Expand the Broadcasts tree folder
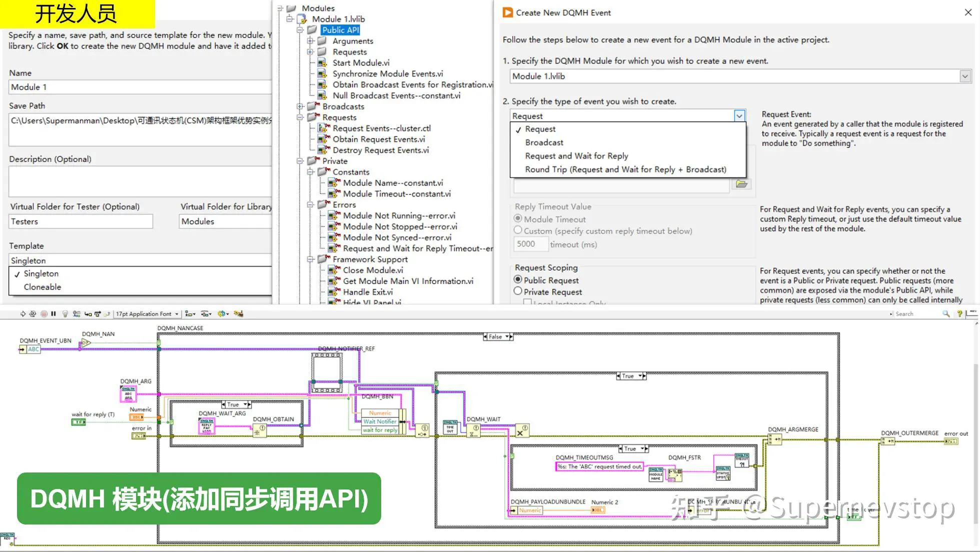This screenshot has width=980, height=552. coord(300,106)
